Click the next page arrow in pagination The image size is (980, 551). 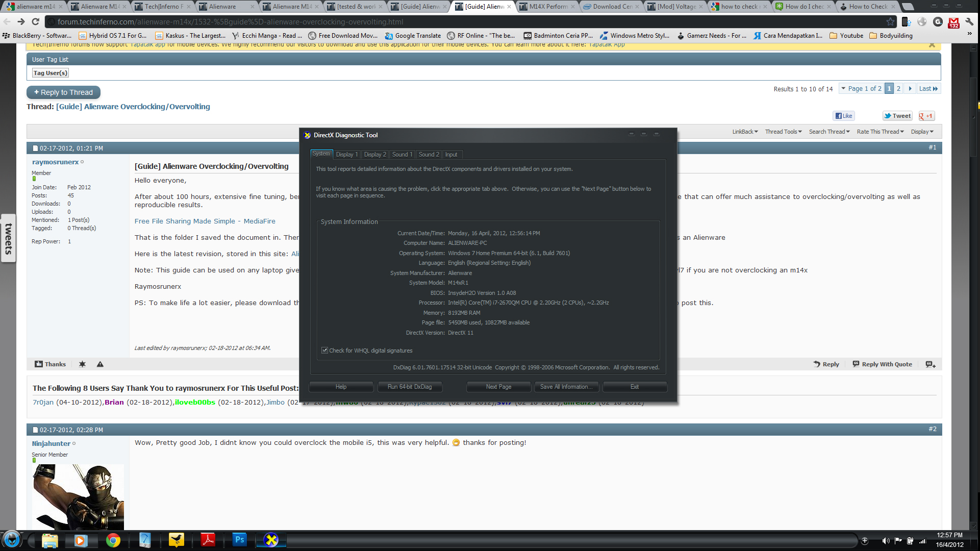click(x=910, y=88)
